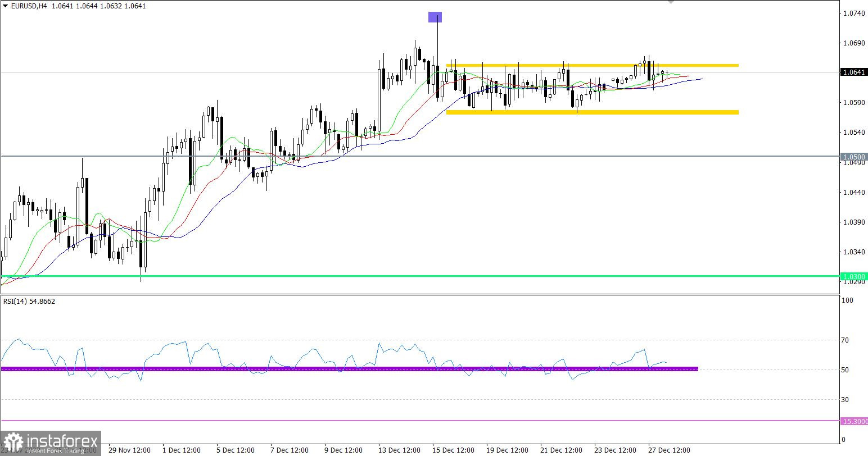Click the 23 Dec 12:00 date label
Viewport: 868px width, 456px height.
coord(615,450)
